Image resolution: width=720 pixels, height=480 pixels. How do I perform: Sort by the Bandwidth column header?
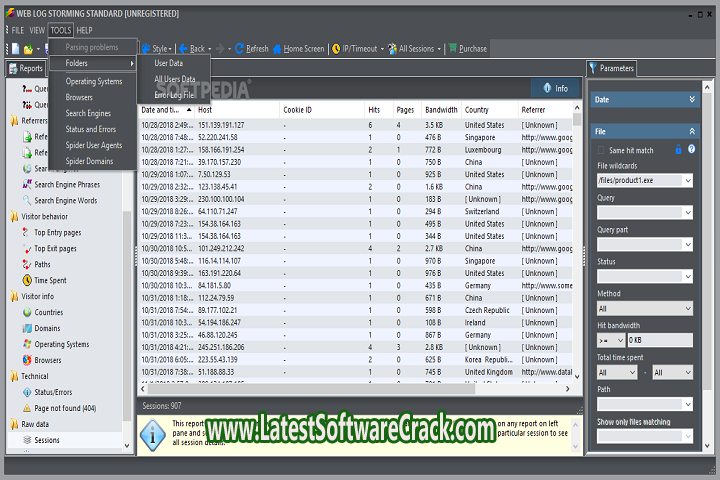[x=441, y=110]
